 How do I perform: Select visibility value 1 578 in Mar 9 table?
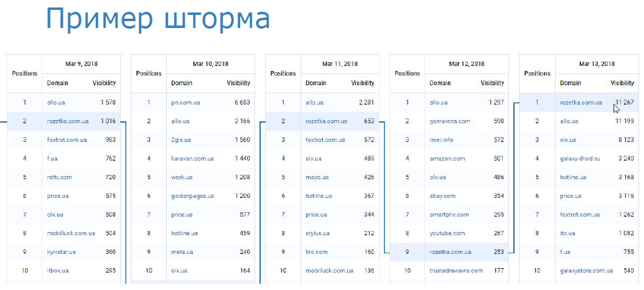[x=108, y=102]
